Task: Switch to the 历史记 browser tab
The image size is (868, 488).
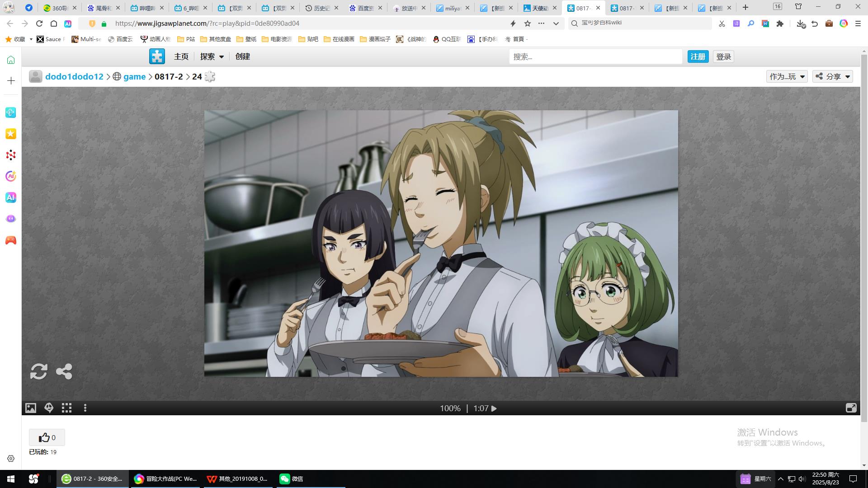Action: (322, 8)
